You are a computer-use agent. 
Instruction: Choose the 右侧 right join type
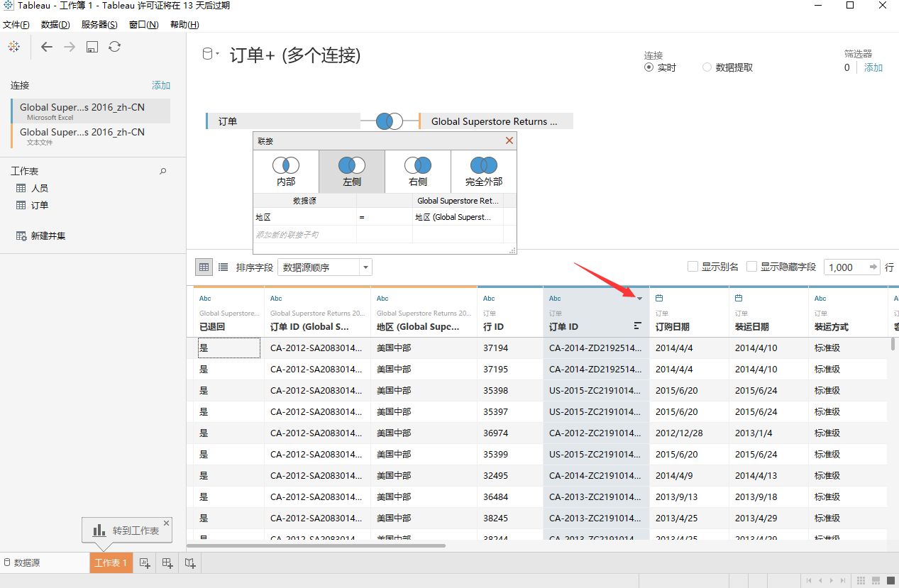click(418, 172)
